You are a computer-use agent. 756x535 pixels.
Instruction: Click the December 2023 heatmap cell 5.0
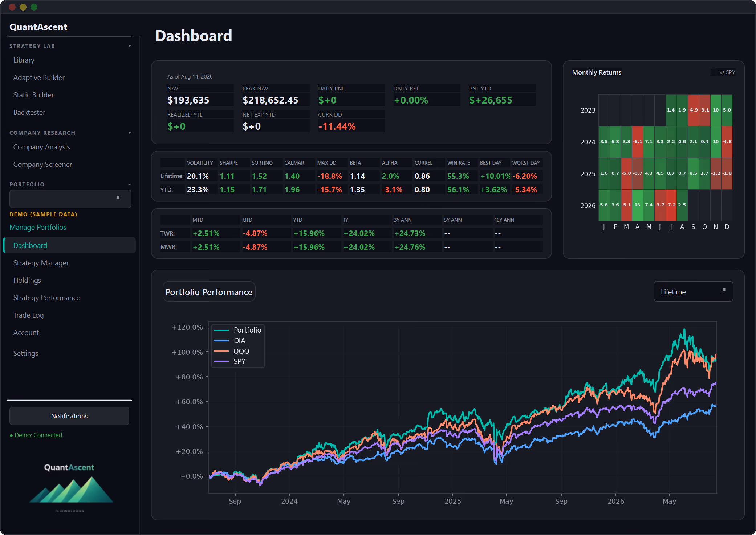(x=727, y=110)
